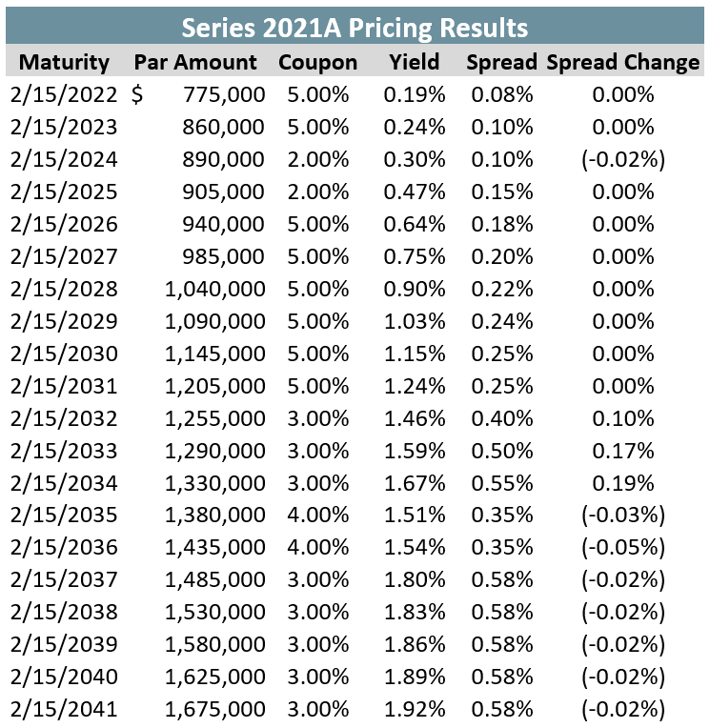Viewport: 710px width, 728px height.
Task: Click the Series 2021A Pricing Results title
Action: coord(355,27)
